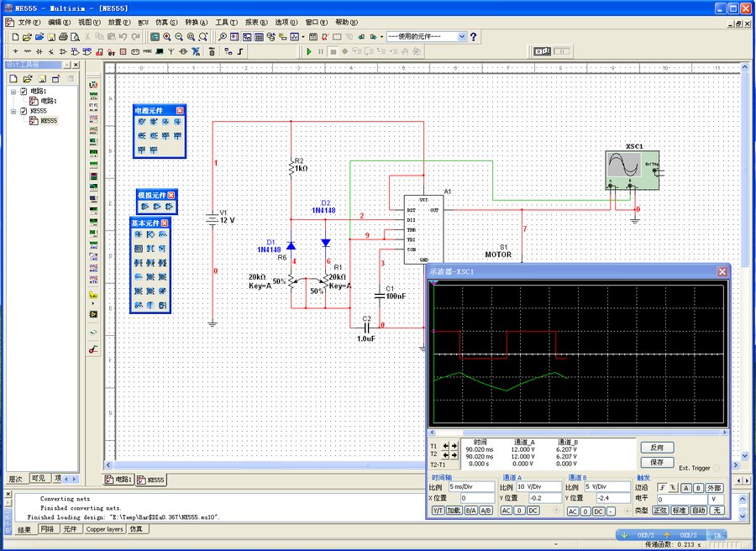This screenshot has height=551, width=756.
Task: Open the Grapher/analysis toolbar icon
Action: [295, 37]
